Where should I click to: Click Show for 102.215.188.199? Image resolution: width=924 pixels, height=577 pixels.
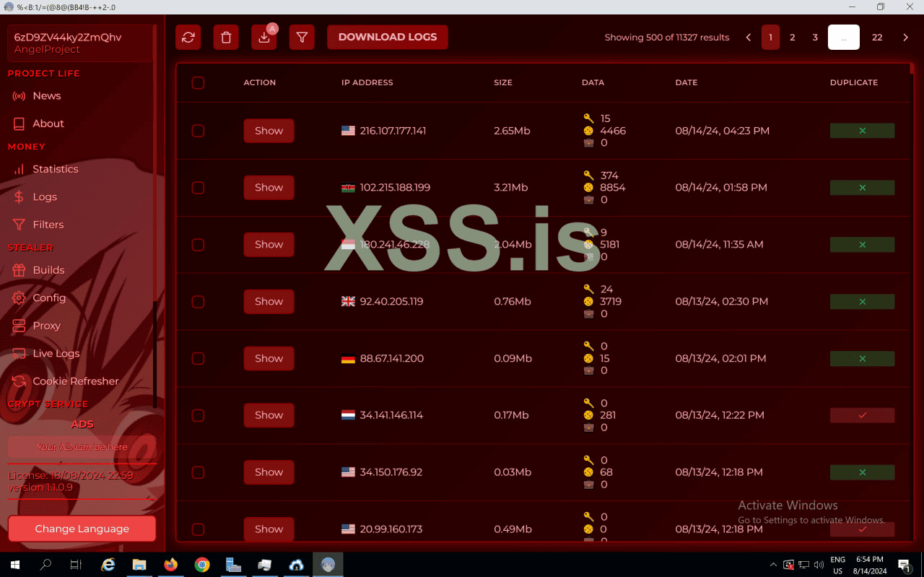269,188
